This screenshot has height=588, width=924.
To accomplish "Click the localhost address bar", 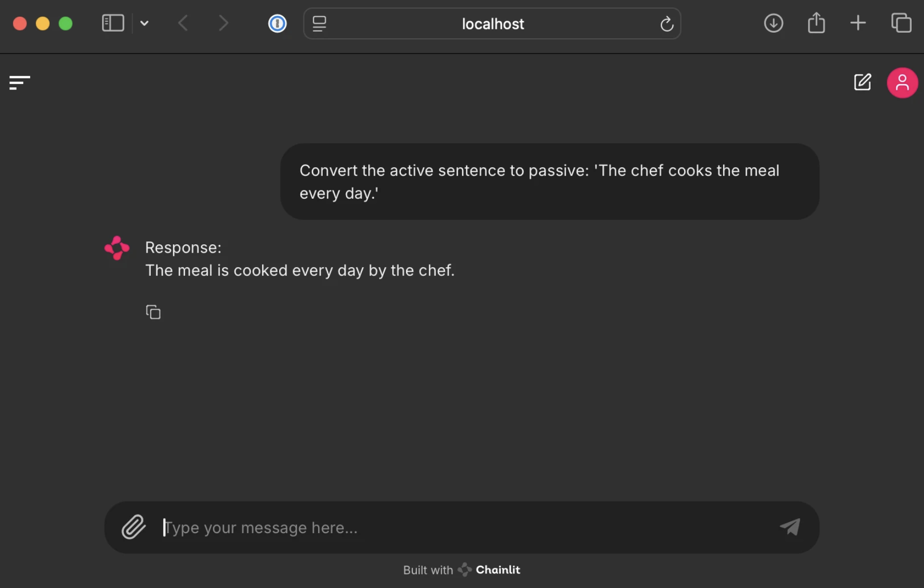I will pos(492,24).
